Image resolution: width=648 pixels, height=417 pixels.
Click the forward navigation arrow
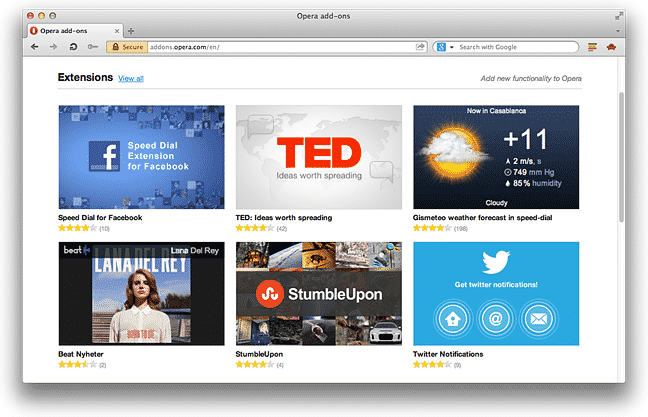pos(53,47)
